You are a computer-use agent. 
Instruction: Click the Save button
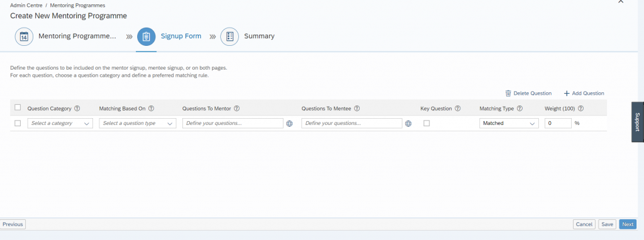point(607,224)
